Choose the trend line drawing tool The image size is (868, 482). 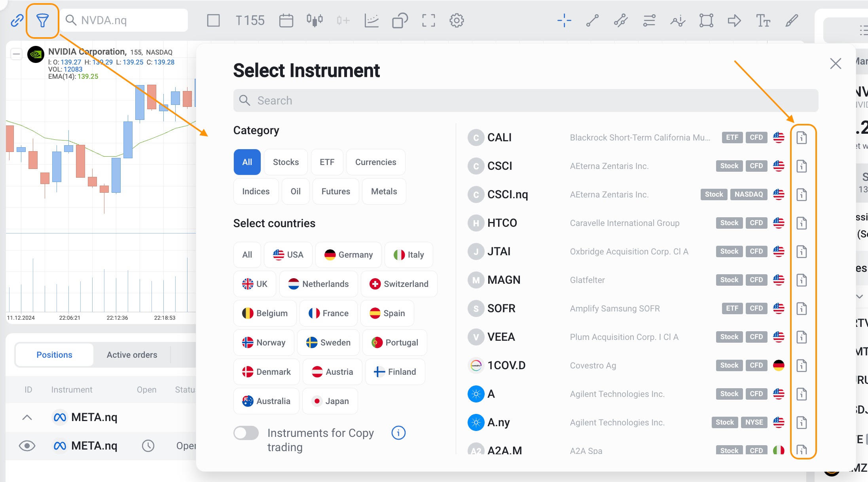point(592,21)
